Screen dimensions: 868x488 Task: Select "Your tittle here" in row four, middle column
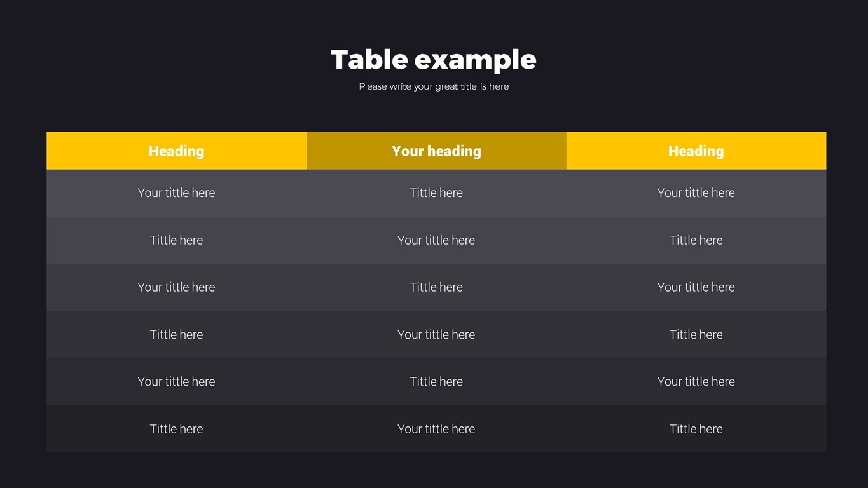[436, 334]
